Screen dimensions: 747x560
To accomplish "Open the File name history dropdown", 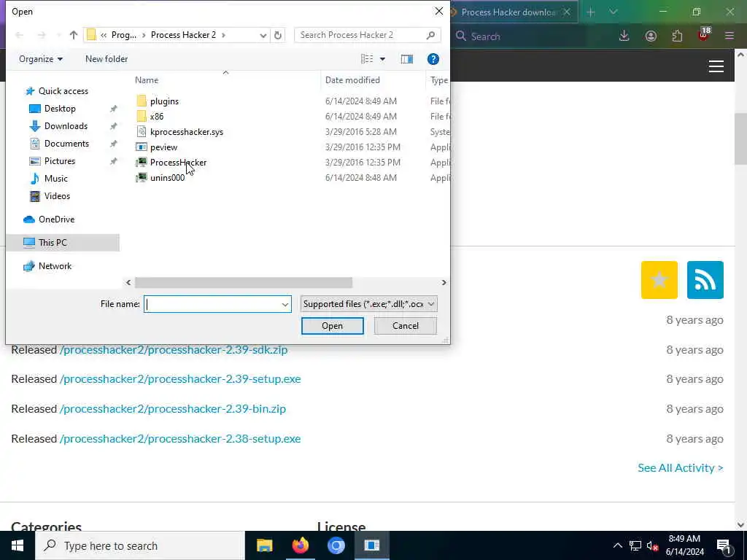I will click(285, 304).
